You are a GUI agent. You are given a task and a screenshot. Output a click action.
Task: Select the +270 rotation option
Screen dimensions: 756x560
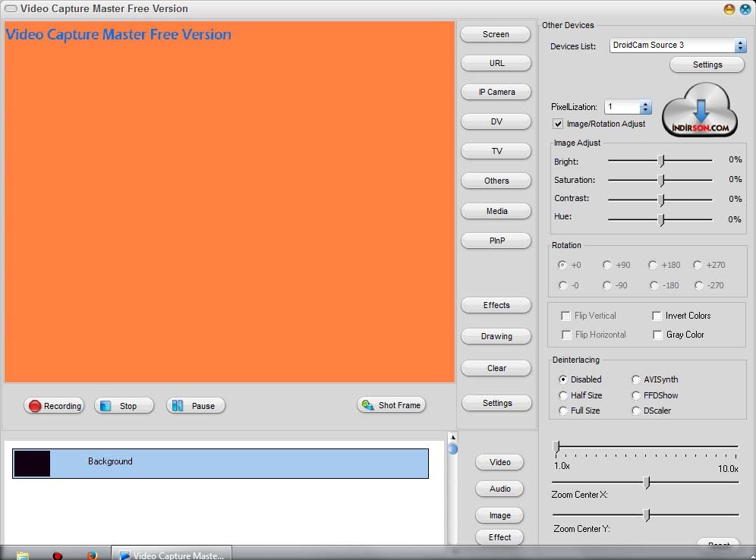coord(698,265)
